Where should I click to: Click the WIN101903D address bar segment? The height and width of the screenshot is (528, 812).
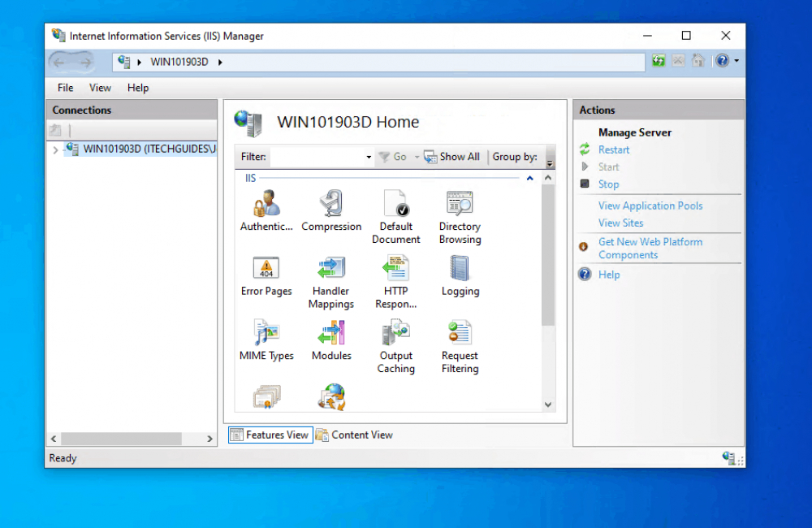click(x=179, y=63)
